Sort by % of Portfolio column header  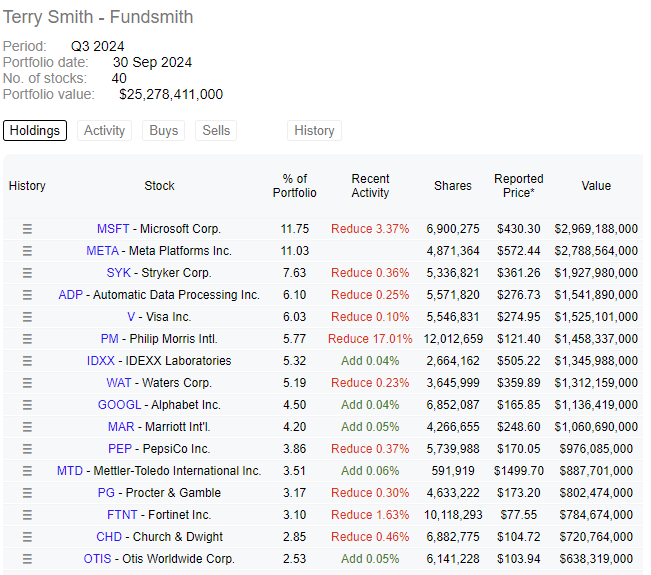coord(295,186)
